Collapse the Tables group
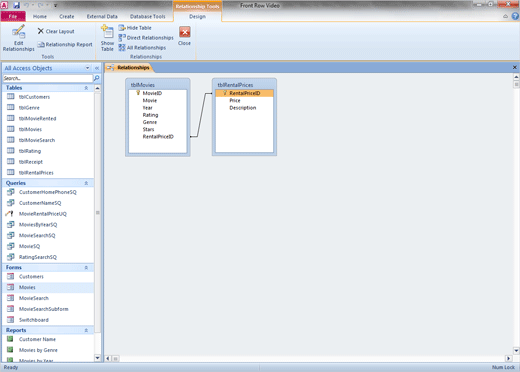The width and height of the screenshot is (520, 372). pos(86,88)
